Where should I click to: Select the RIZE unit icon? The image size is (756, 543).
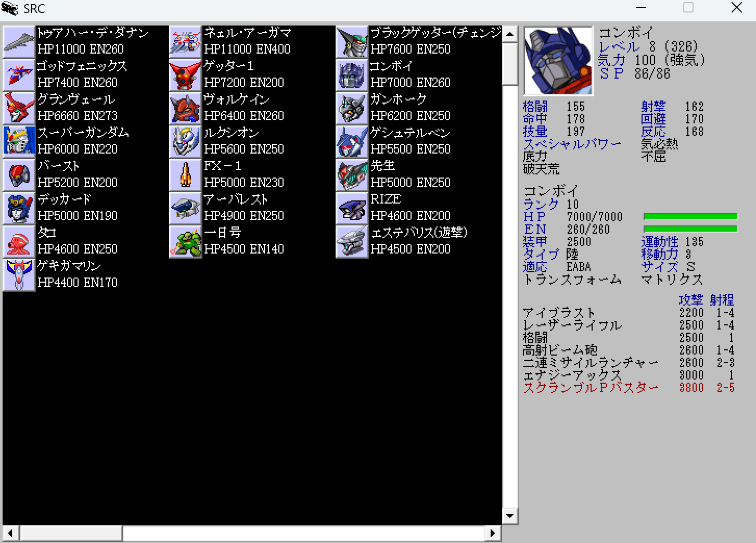[352, 208]
